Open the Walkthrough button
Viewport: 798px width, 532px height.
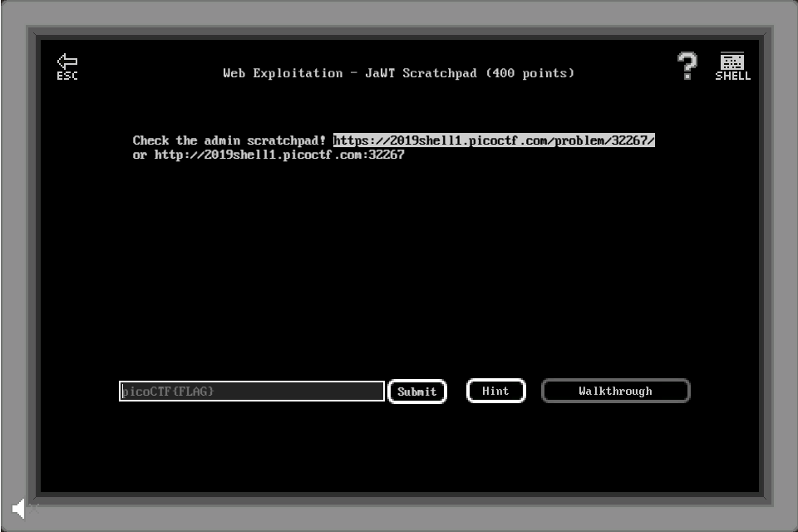pyautogui.click(x=615, y=391)
